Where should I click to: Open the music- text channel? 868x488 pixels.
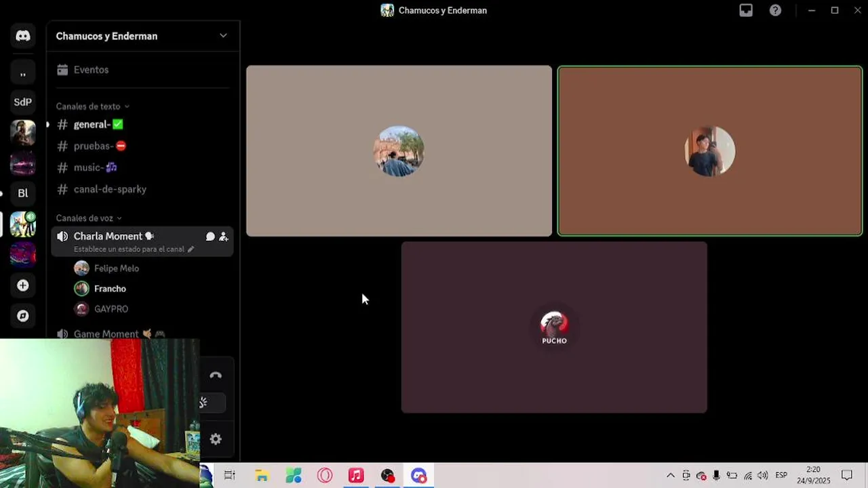click(x=142, y=167)
